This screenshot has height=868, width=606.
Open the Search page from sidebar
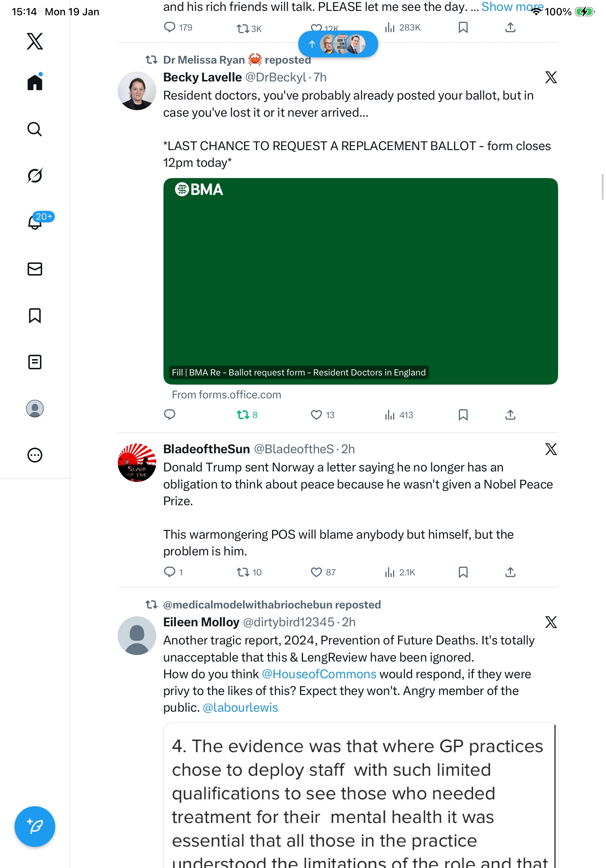pyautogui.click(x=35, y=129)
